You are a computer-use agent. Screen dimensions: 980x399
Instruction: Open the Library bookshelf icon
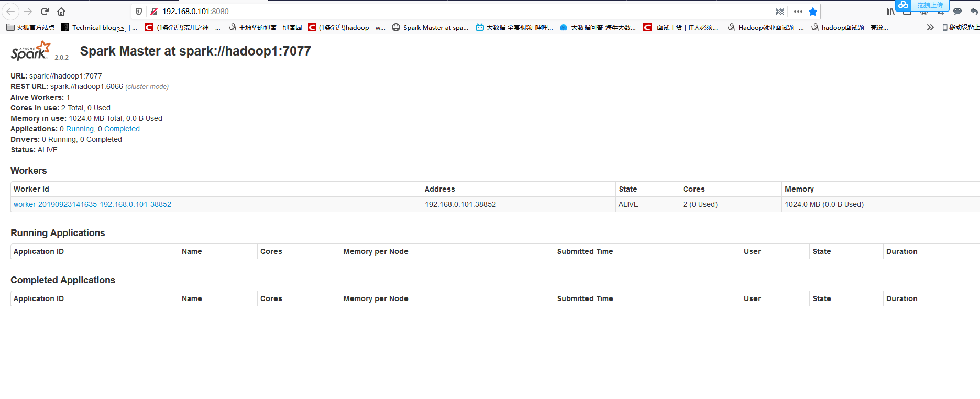pos(890,12)
